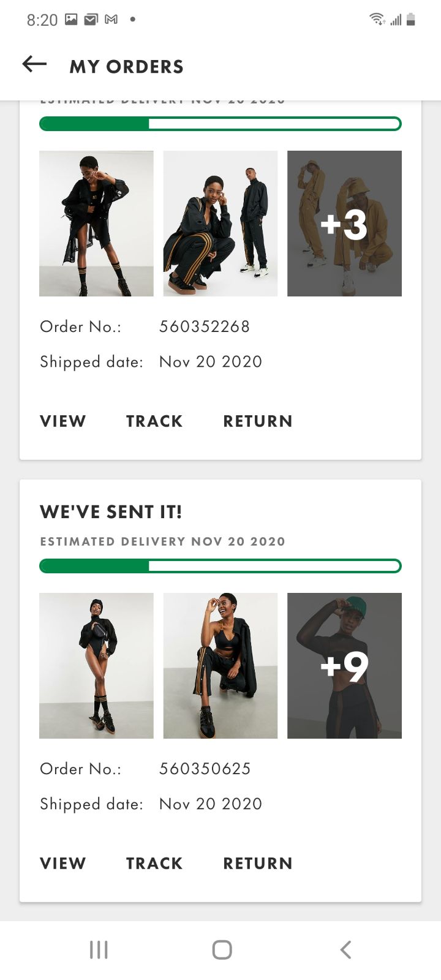The height and width of the screenshot is (980, 441).
Task: Select the black bodysuit product photo
Action: [x=96, y=666]
